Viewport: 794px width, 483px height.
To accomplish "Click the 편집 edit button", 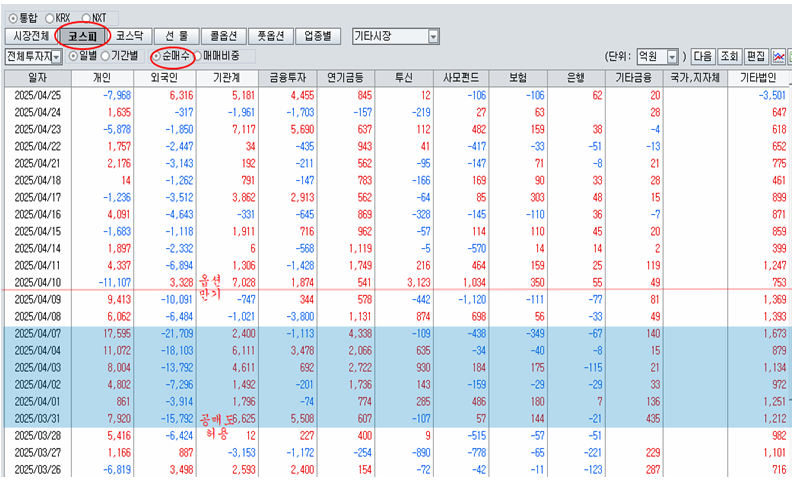I will click(x=756, y=57).
